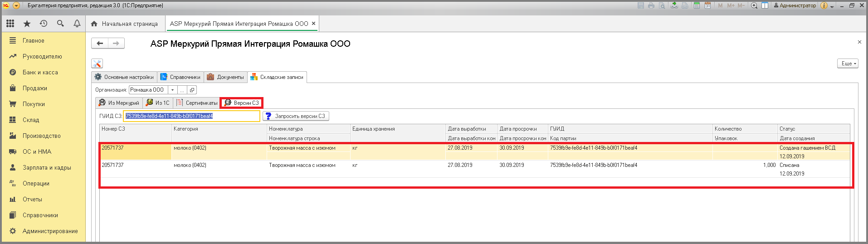
Task: Open Банк и касса section
Action: tap(44, 72)
